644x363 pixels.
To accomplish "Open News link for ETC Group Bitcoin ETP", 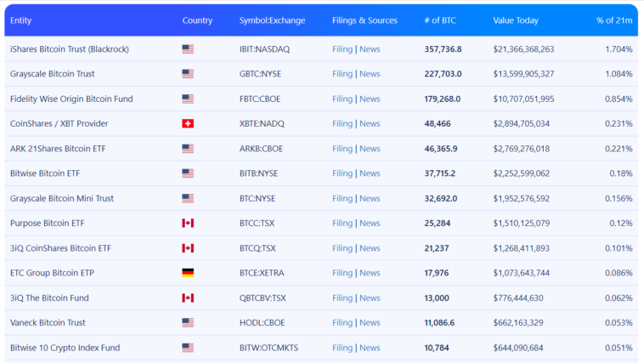I will (x=370, y=273).
